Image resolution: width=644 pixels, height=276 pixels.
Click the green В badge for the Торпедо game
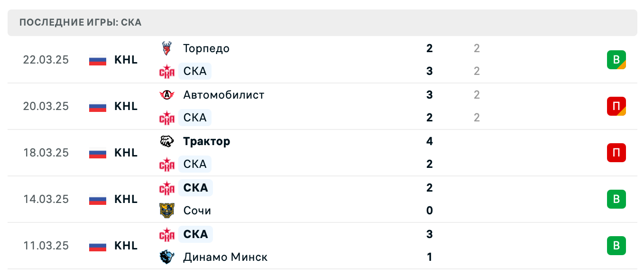click(616, 60)
